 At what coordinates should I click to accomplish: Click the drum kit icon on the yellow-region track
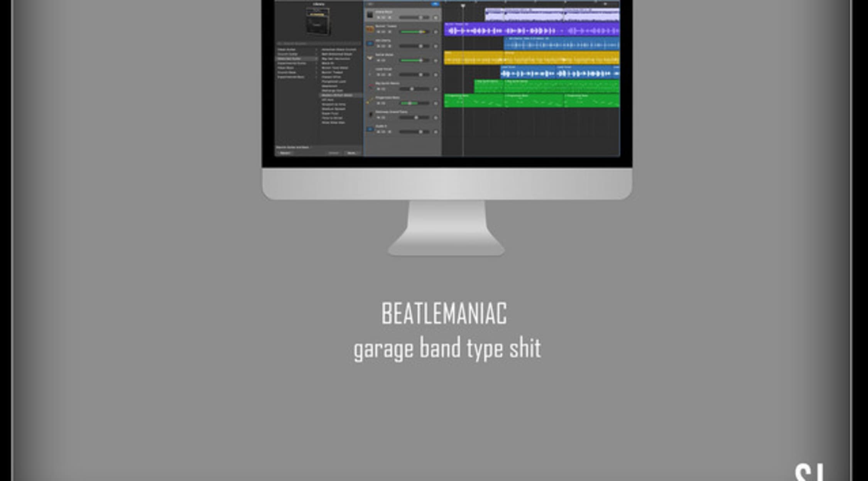[370, 58]
